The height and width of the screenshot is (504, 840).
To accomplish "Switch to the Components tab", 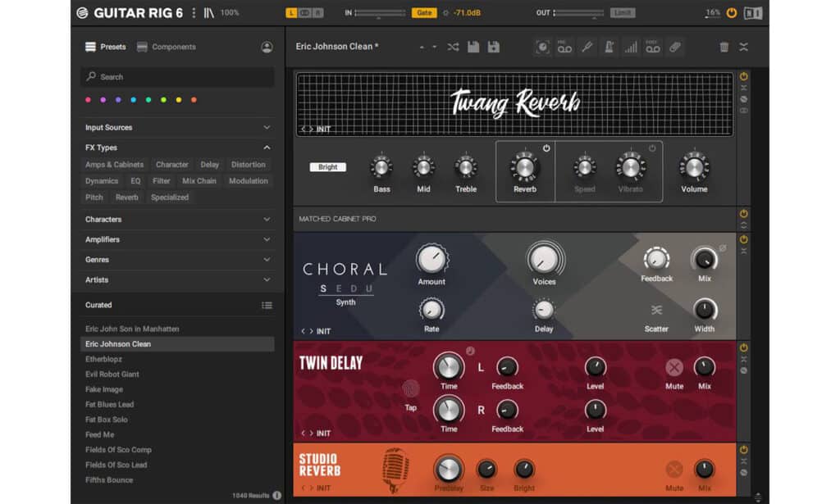I will pyautogui.click(x=167, y=47).
